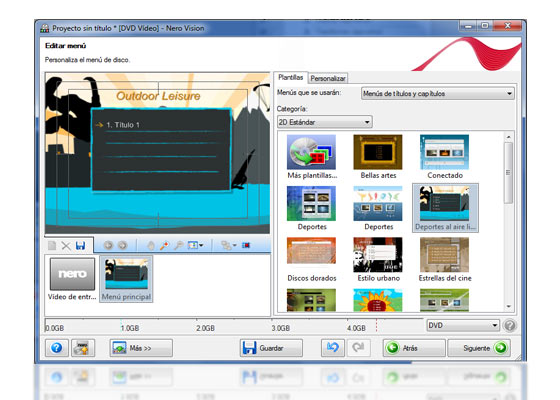Select the first Deportes template with green frame
560x400 pixels.
click(311, 203)
